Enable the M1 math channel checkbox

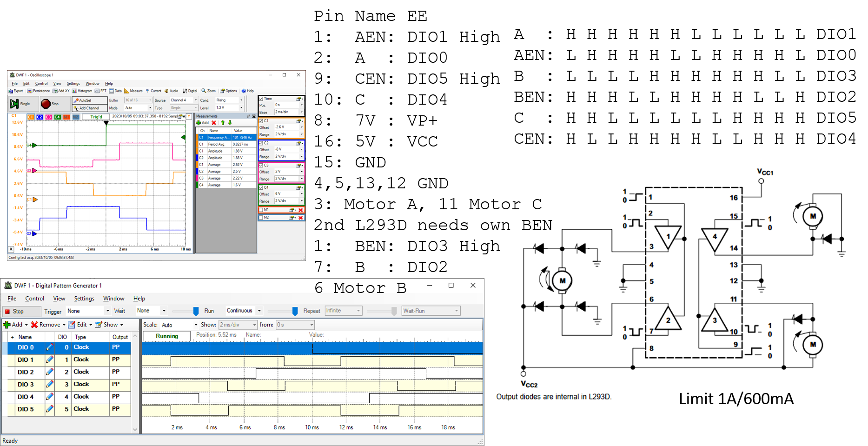tap(261, 210)
